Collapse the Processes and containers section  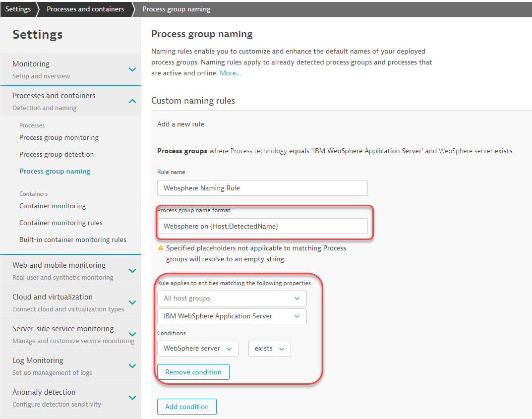click(x=132, y=101)
